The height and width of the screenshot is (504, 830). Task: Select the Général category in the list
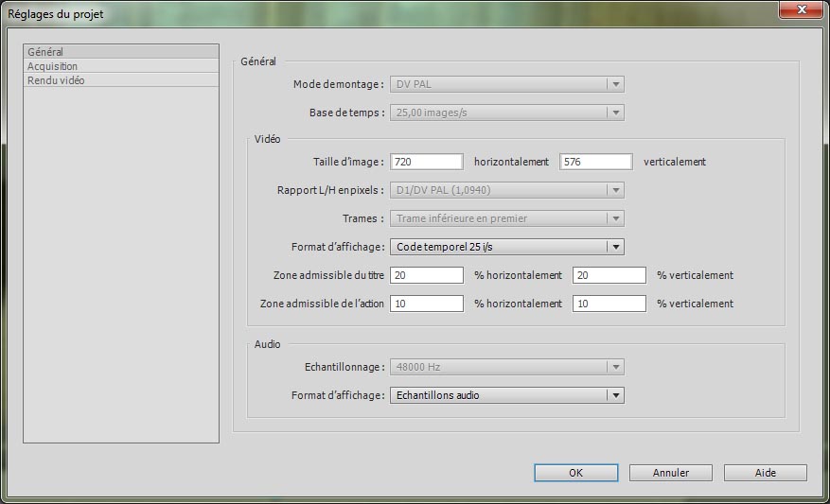click(121, 52)
